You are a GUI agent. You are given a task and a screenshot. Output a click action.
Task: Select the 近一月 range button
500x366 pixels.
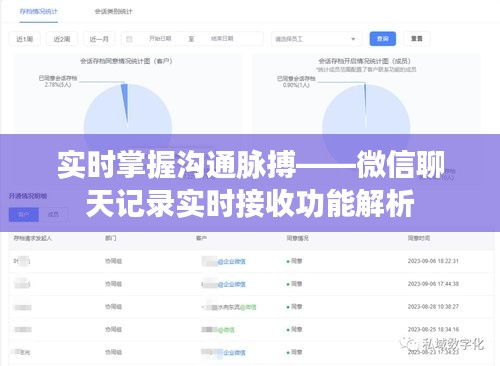coord(99,39)
